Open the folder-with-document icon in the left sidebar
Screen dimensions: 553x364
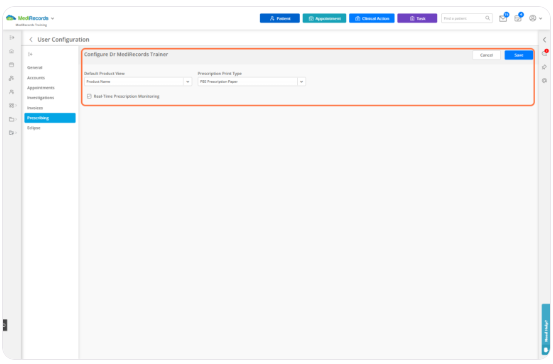click(x=11, y=133)
